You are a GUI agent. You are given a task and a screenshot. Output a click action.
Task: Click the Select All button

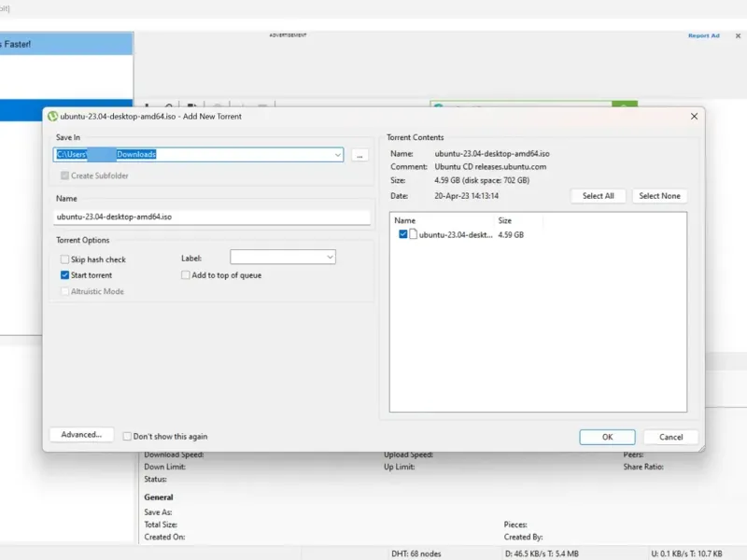tap(598, 196)
